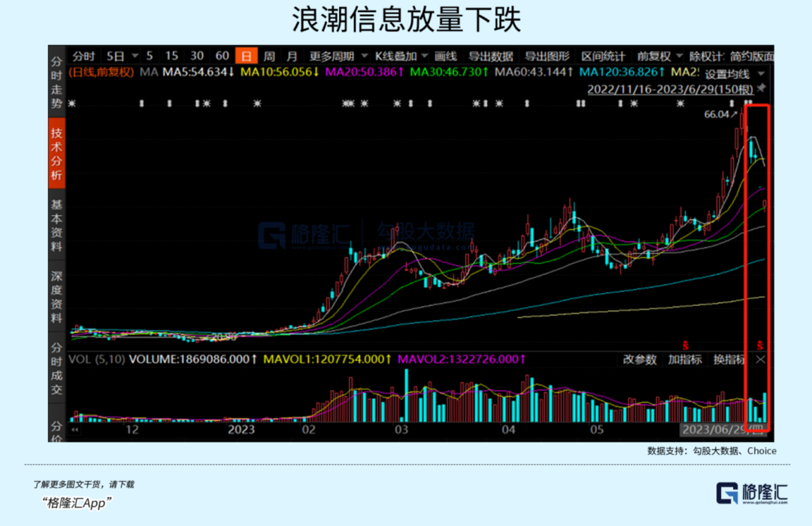Click 换指标 to change the indicator

[x=729, y=359]
